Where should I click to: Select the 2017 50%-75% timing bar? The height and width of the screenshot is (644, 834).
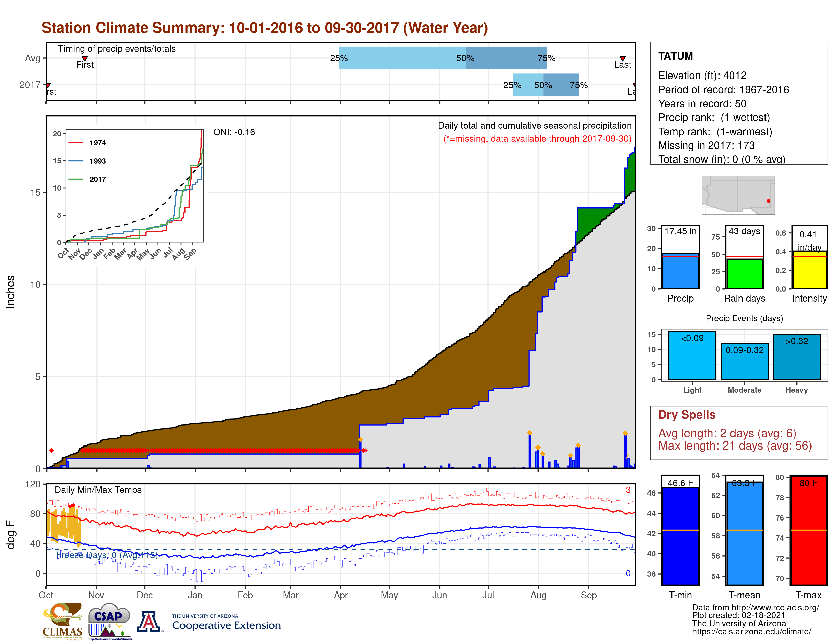point(561,85)
